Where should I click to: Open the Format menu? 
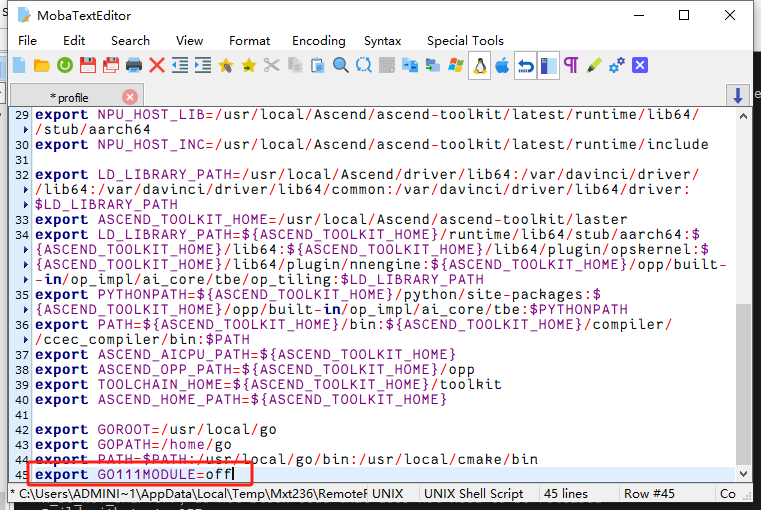249,41
